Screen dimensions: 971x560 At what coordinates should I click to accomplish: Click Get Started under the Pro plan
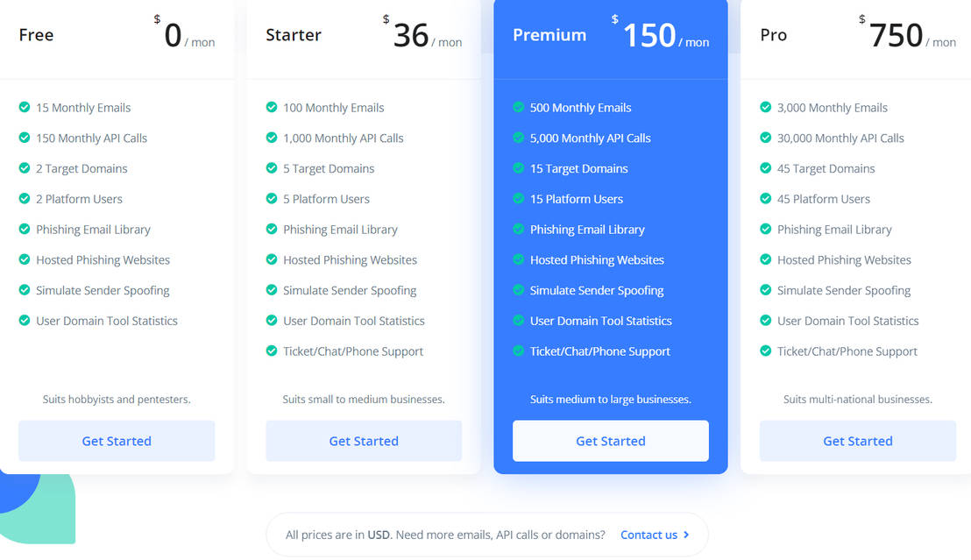pyautogui.click(x=857, y=441)
